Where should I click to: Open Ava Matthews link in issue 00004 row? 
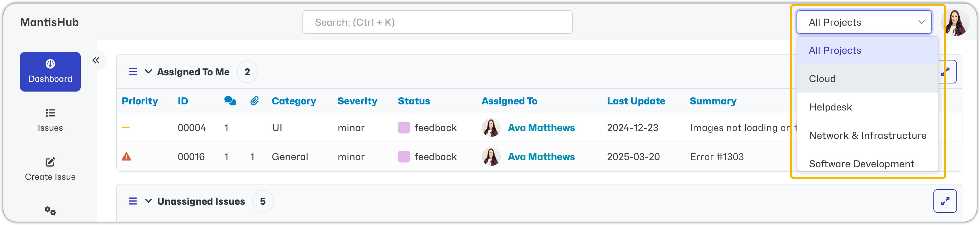[541, 128]
